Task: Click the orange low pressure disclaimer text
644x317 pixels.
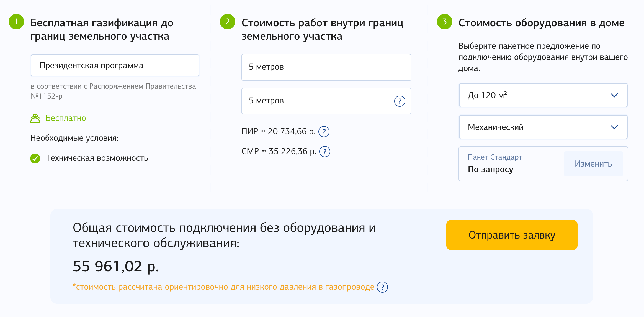Action: [x=223, y=287]
